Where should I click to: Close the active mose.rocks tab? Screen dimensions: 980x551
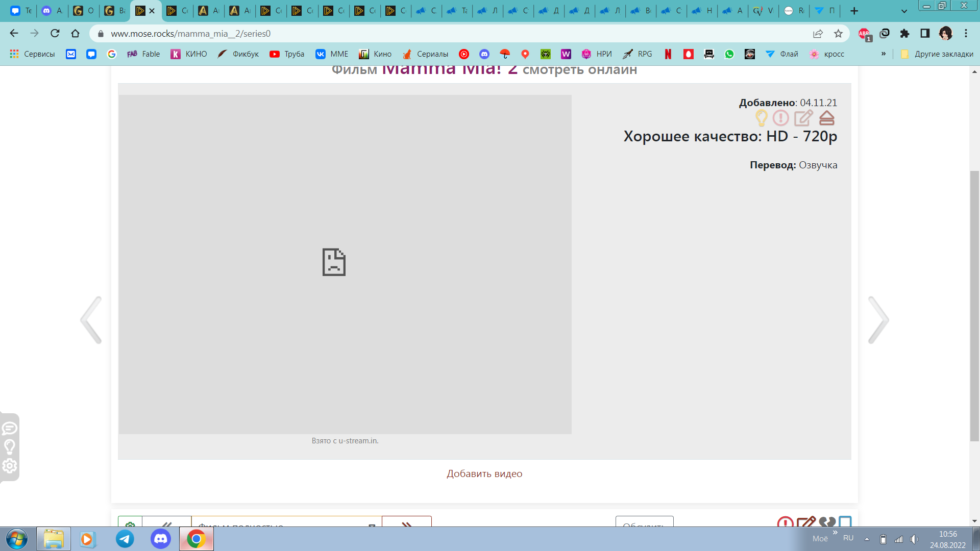152,11
